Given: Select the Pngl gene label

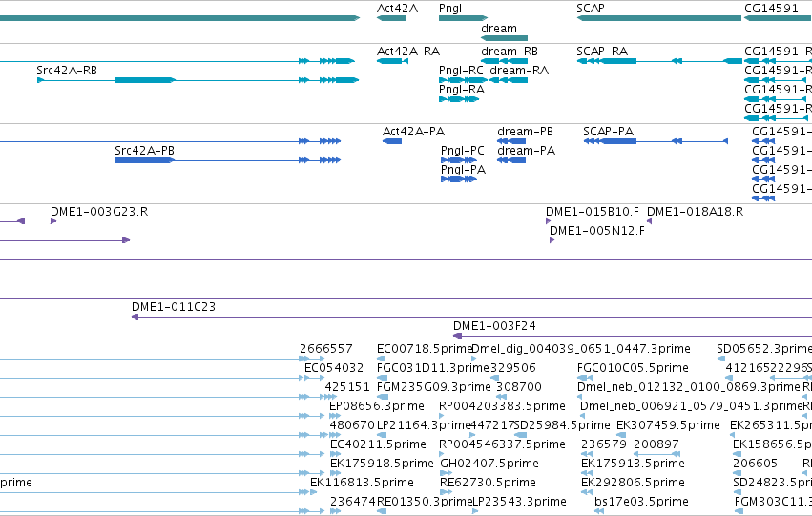Looking at the screenshot, I should (x=450, y=9).
